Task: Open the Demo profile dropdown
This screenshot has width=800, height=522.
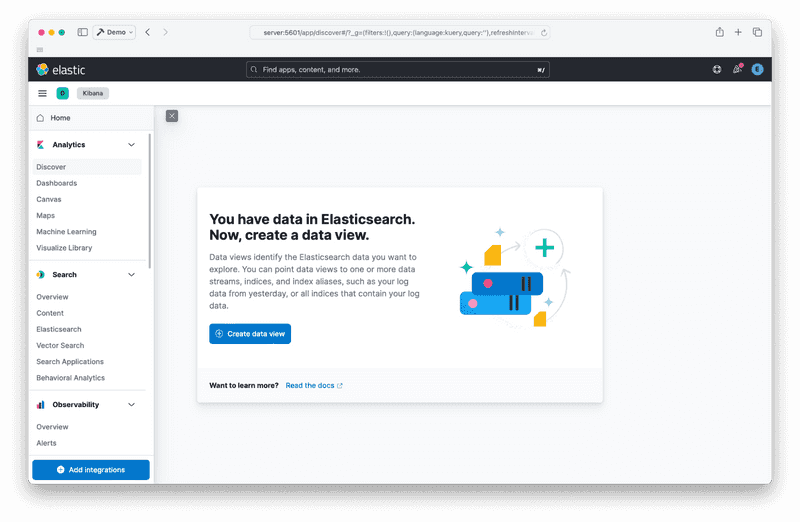Action: pos(115,32)
